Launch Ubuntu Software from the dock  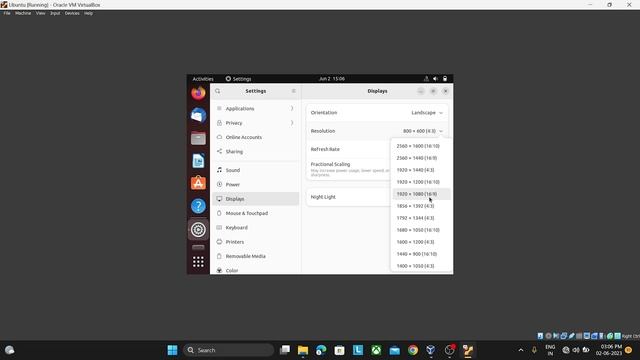[198, 183]
